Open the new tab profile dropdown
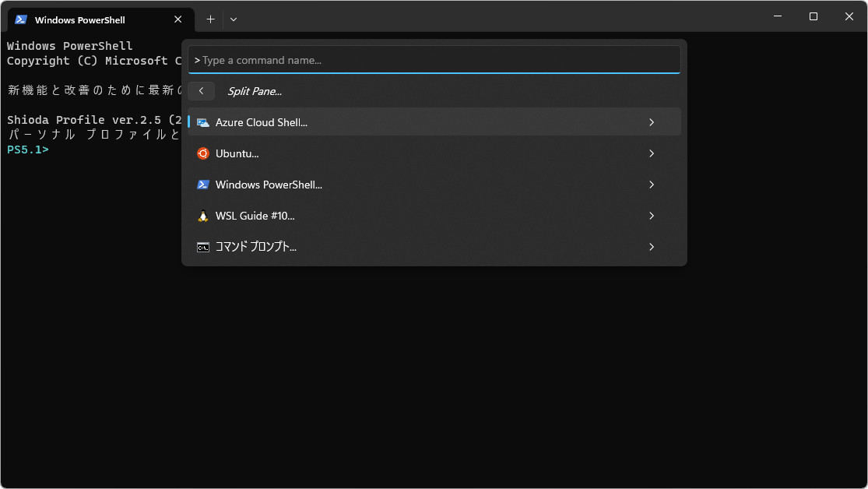 234,19
